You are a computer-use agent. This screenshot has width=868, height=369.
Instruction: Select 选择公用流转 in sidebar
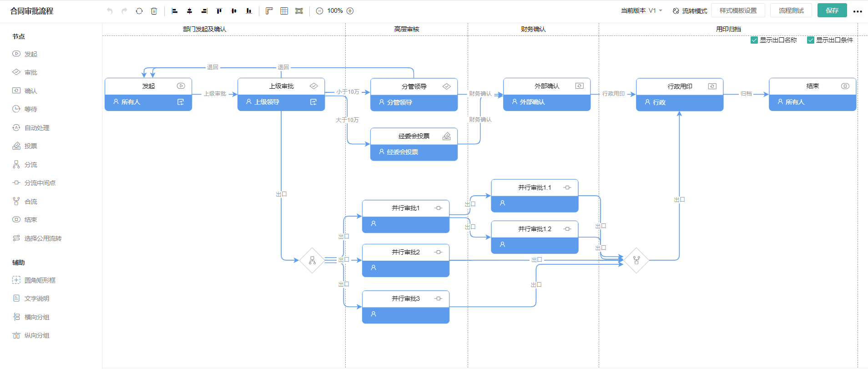click(x=37, y=238)
